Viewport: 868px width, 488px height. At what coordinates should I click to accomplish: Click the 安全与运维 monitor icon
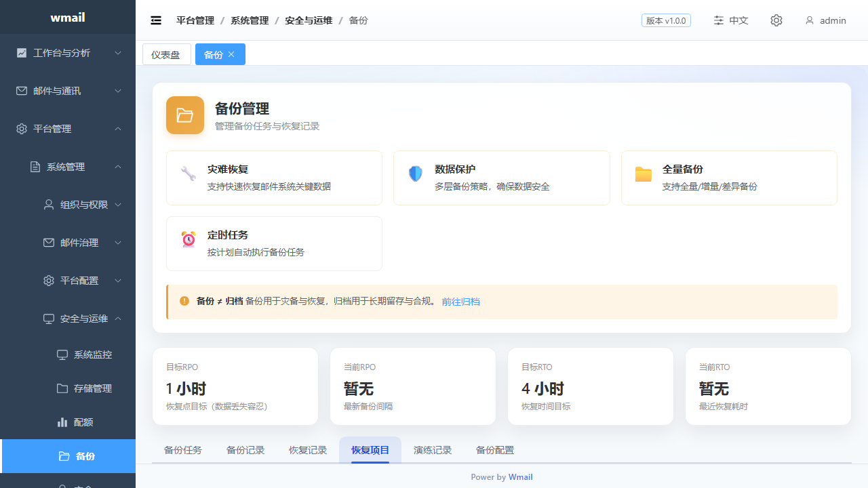click(49, 319)
